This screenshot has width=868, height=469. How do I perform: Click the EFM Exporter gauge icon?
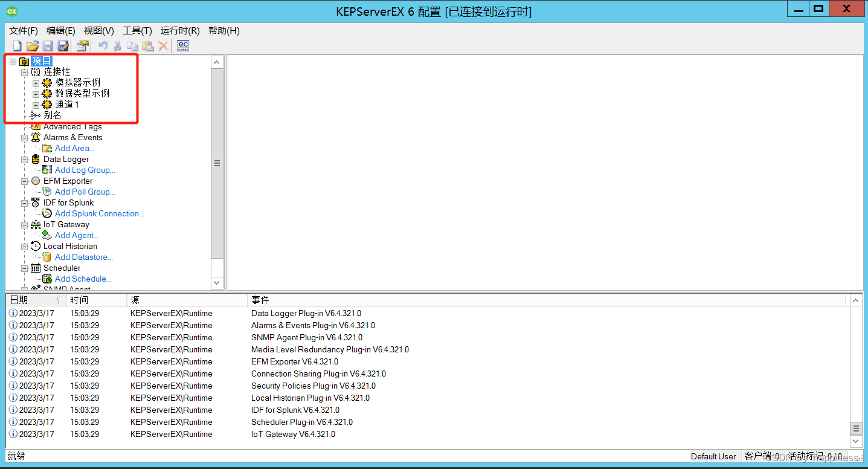coord(36,181)
